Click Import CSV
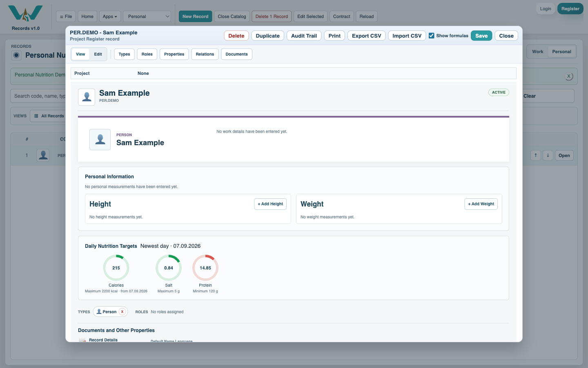This screenshot has height=368, width=588. pyautogui.click(x=407, y=36)
